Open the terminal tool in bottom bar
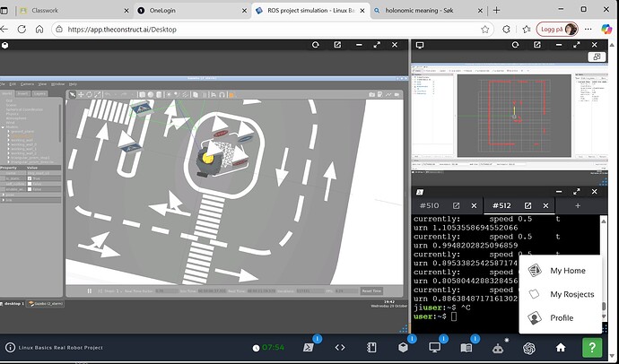The width and height of the screenshot is (619, 364). pos(309,348)
